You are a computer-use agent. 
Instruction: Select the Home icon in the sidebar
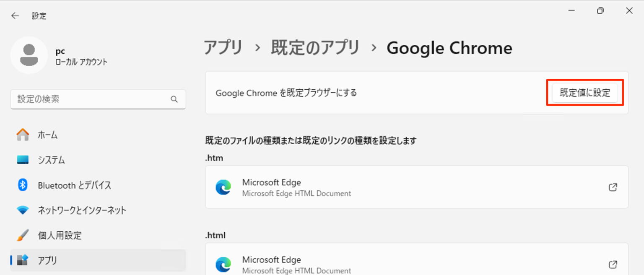coord(23,135)
